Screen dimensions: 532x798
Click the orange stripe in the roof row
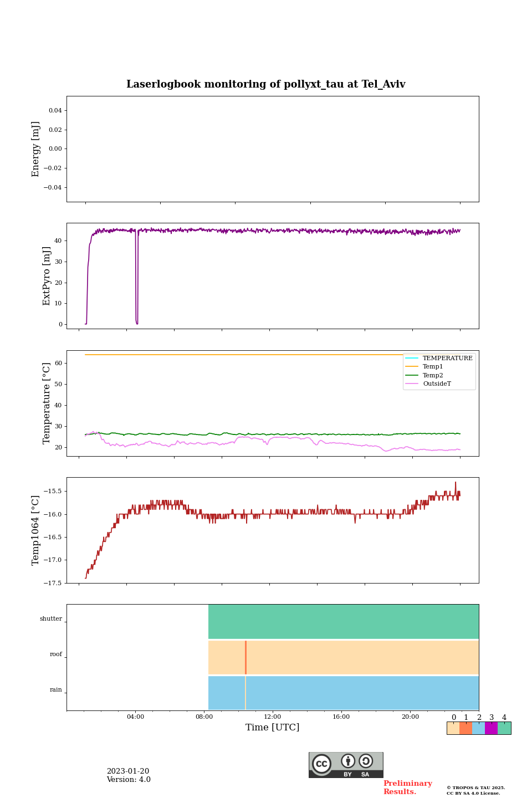click(x=245, y=657)
